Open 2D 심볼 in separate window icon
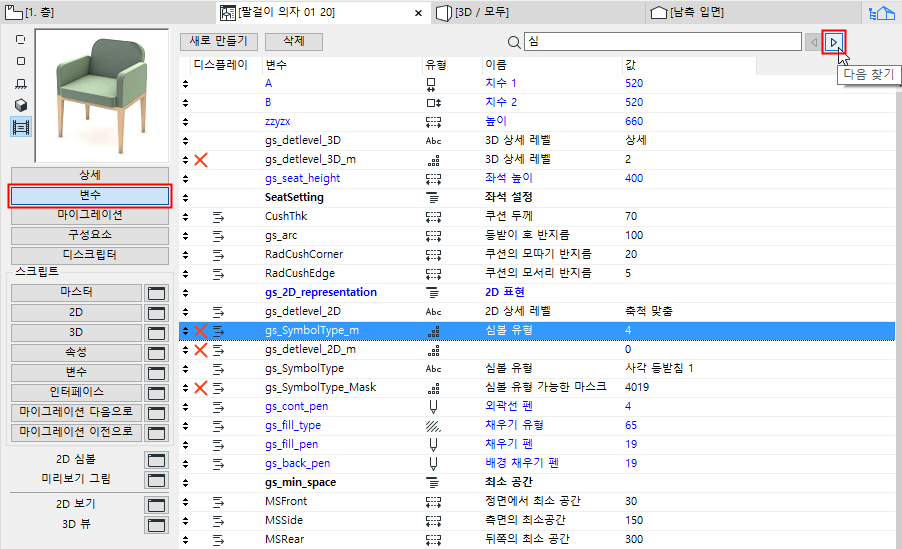Image resolution: width=902 pixels, height=549 pixels. click(x=156, y=460)
